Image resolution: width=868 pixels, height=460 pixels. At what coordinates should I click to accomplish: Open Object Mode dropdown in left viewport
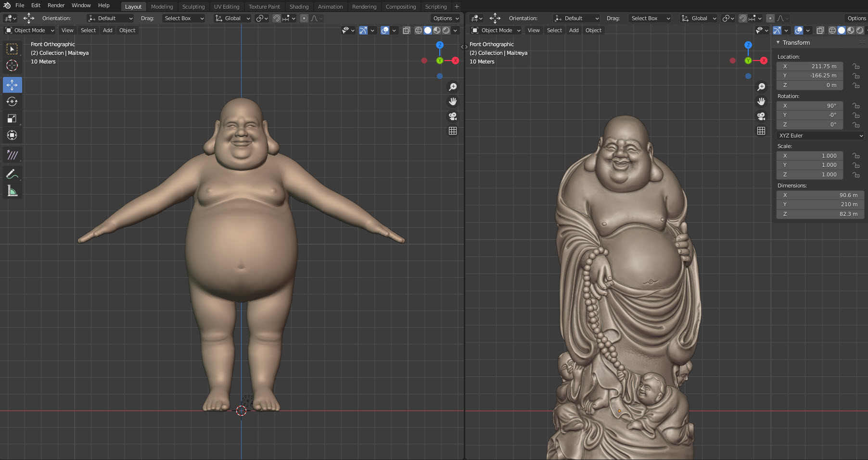pyautogui.click(x=29, y=30)
